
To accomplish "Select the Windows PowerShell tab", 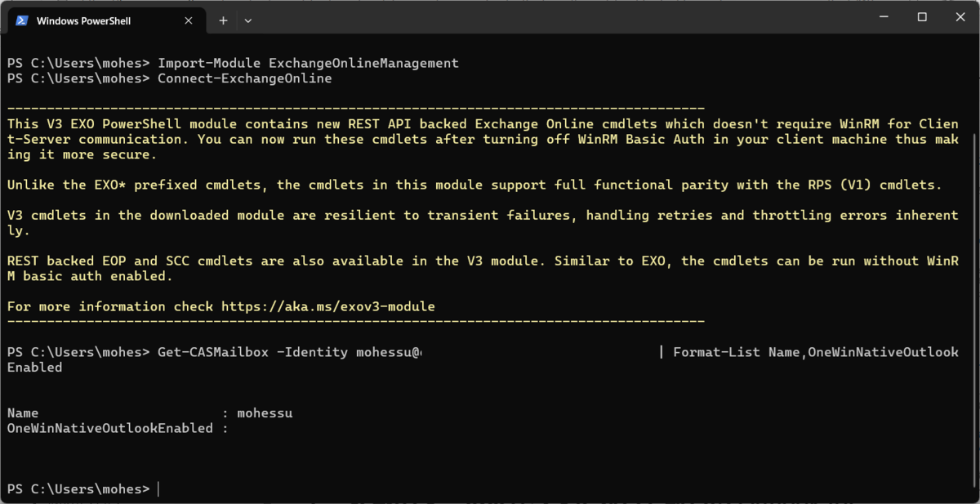I will tap(107, 20).
